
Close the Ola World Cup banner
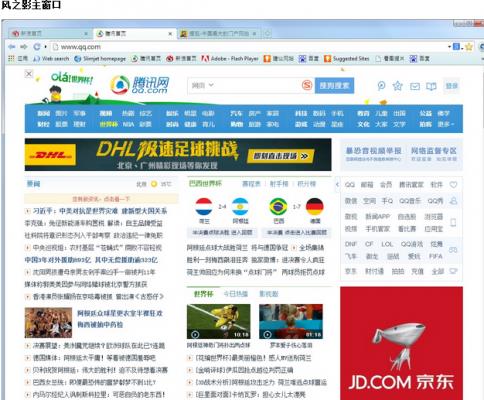[29, 73]
